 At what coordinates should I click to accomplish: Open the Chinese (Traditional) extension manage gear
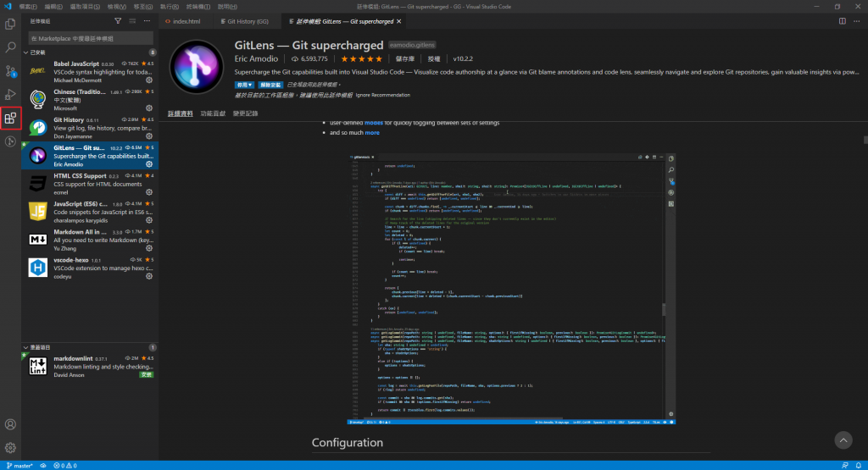pyautogui.click(x=149, y=108)
